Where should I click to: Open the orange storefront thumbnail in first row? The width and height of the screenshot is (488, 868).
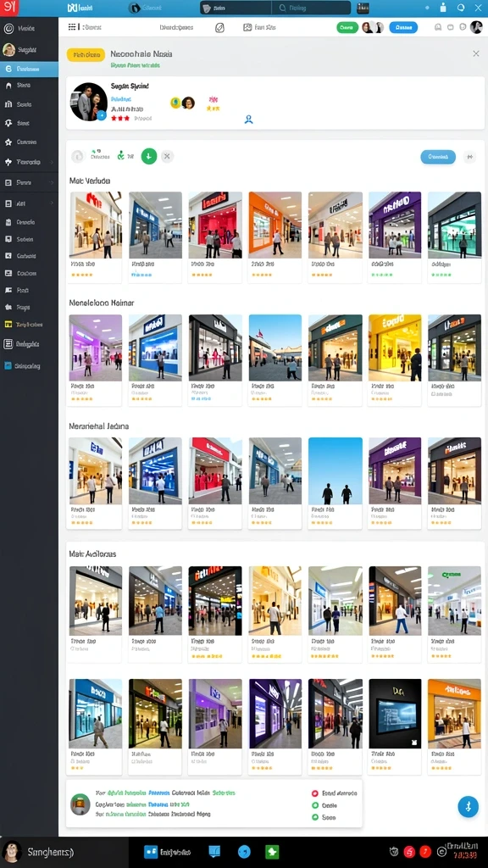[275, 225]
